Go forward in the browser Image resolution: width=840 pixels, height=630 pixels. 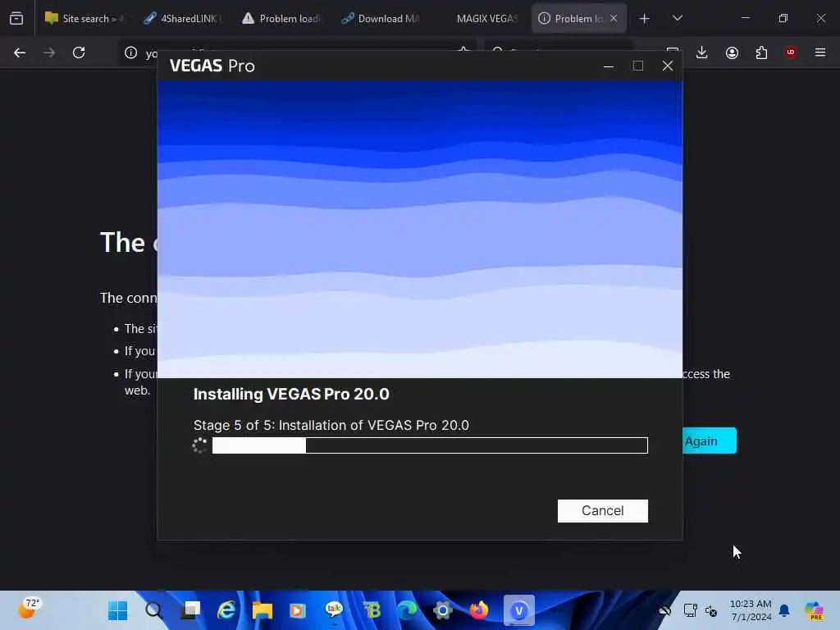(x=49, y=52)
